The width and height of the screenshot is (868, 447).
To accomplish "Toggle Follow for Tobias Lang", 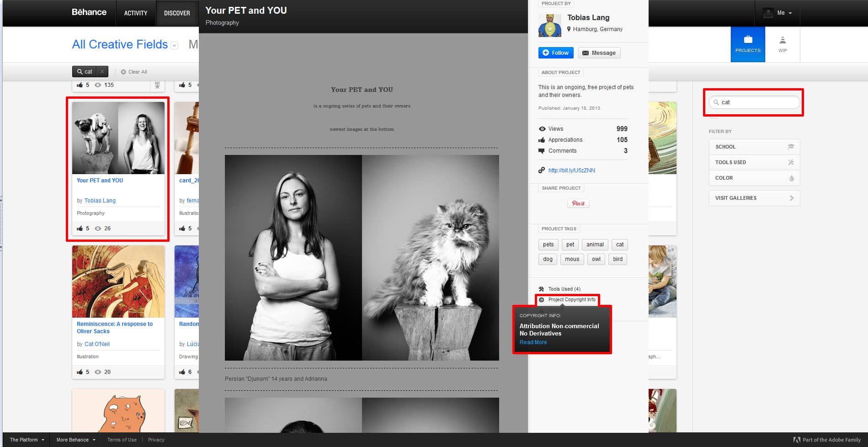I will click(555, 53).
